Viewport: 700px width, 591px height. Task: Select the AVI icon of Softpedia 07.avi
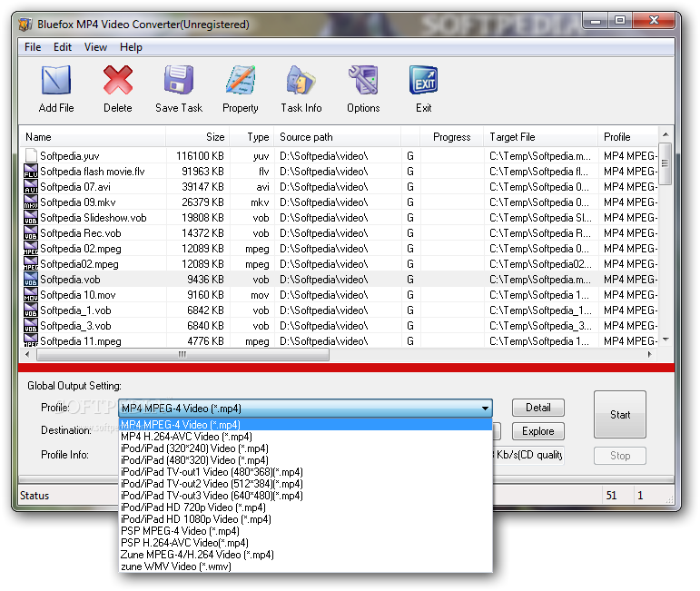[31, 187]
